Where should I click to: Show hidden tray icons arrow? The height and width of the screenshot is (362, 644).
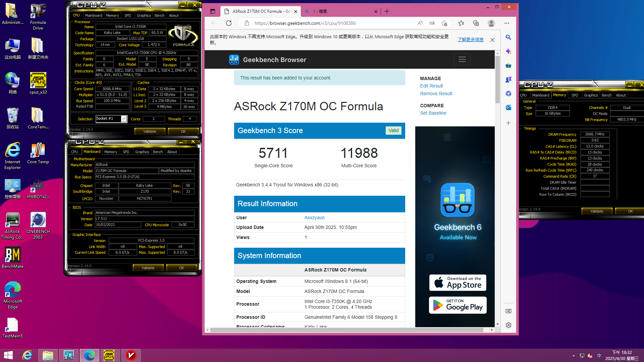pos(574,356)
